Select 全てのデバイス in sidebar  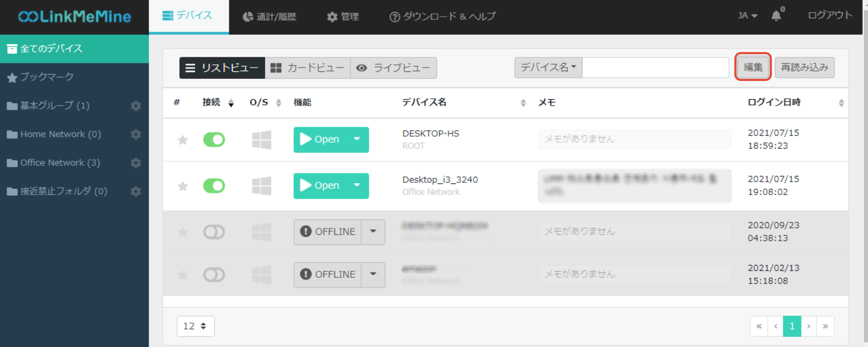74,49
